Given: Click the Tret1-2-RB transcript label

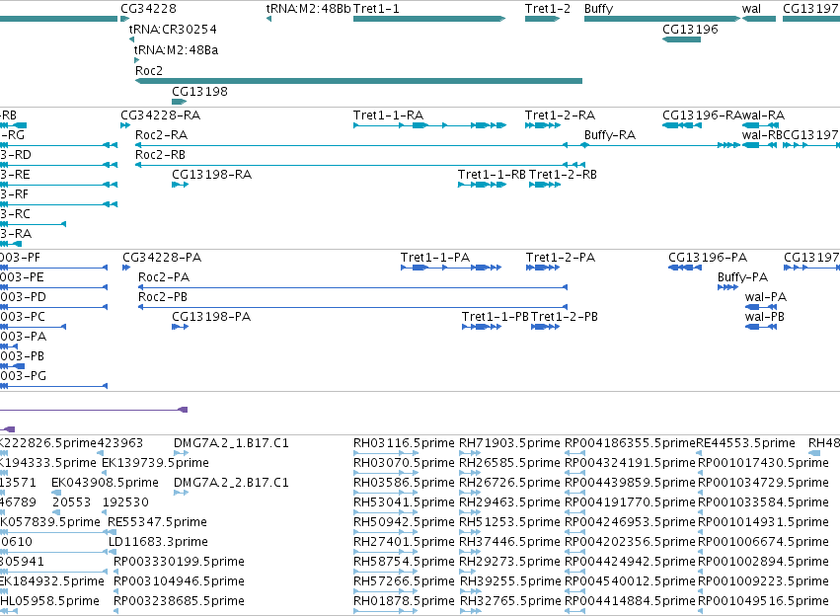Looking at the screenshot, I should click(563, 175).
